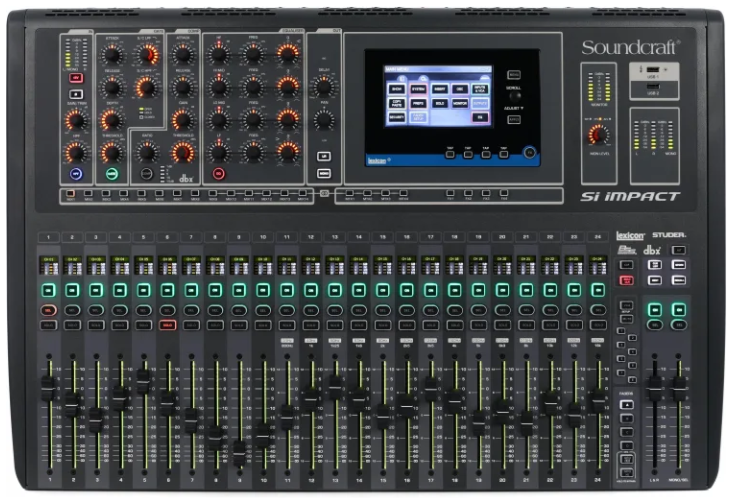The width and height of the screenshot is (735, 498).
Task: Toggle the red 48V phantom power button
Action: click(76, 78)
